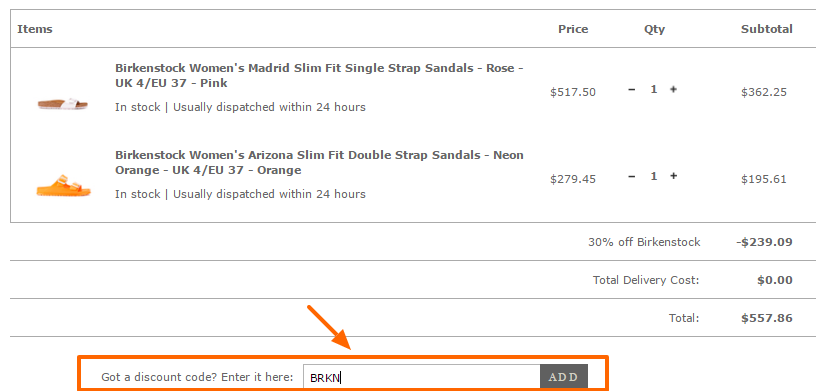Click the Items column header
Screen dimensions: 816x391
pos(35,29)
